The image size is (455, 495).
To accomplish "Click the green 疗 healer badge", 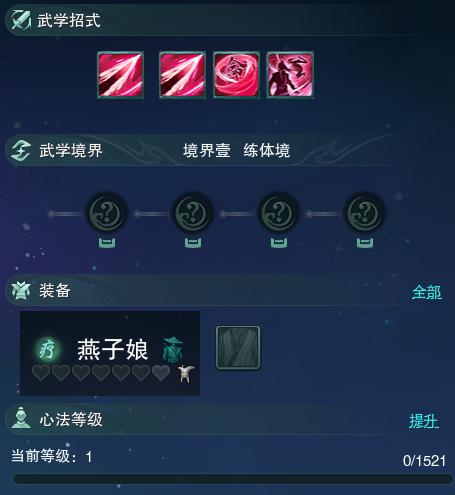I will (47, 349).
